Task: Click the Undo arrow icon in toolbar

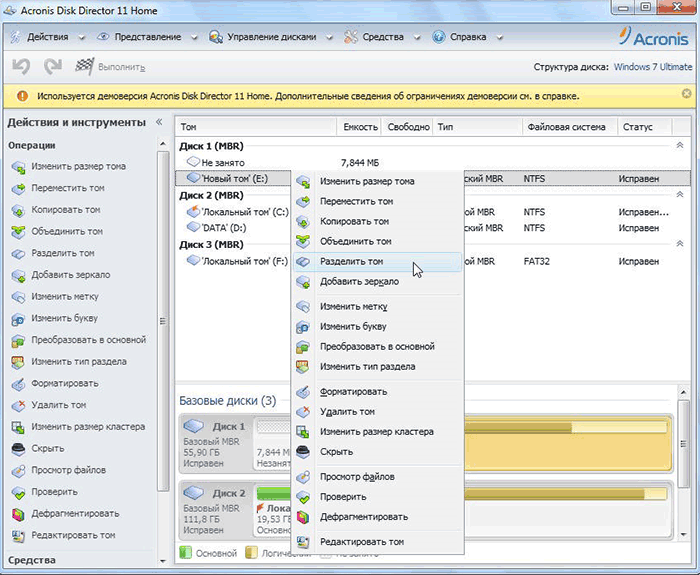Action: point(21,67)
